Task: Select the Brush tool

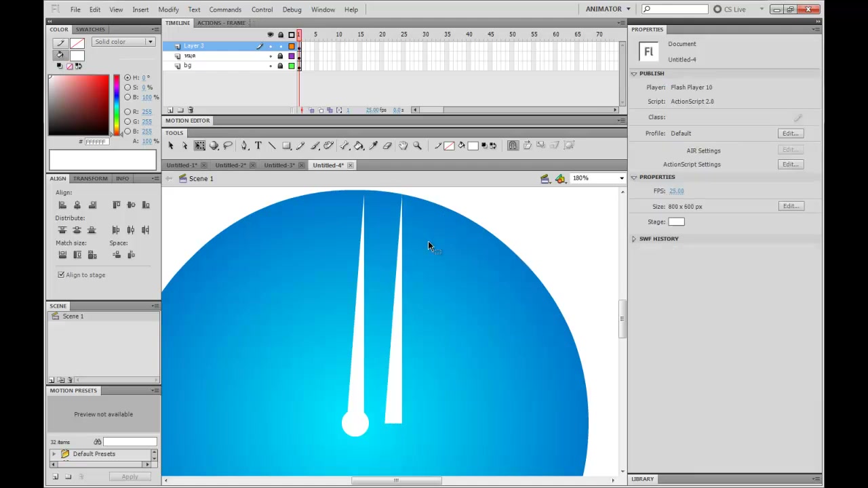Action: 315,146
